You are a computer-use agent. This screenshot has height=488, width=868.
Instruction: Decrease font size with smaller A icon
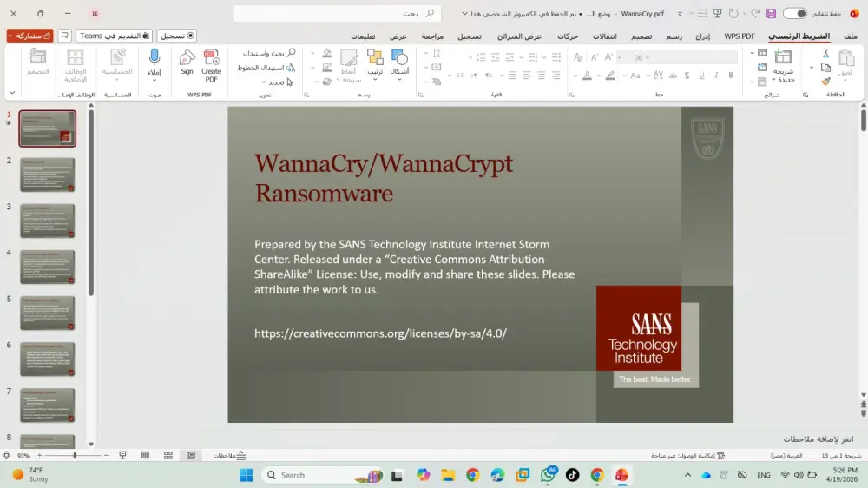pos(594,57)
